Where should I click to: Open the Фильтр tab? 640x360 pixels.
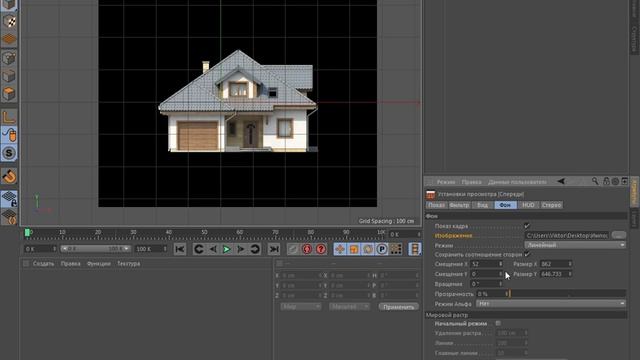tap(460, 205)
